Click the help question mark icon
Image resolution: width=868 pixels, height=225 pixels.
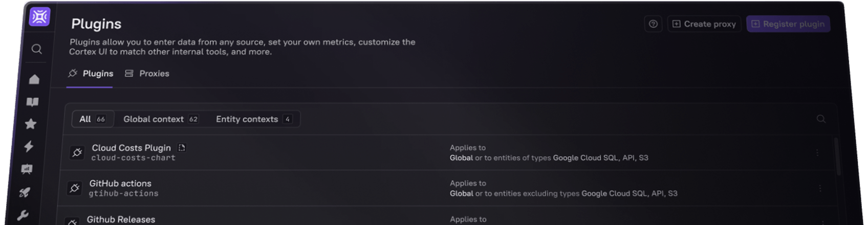click(653, 24)
